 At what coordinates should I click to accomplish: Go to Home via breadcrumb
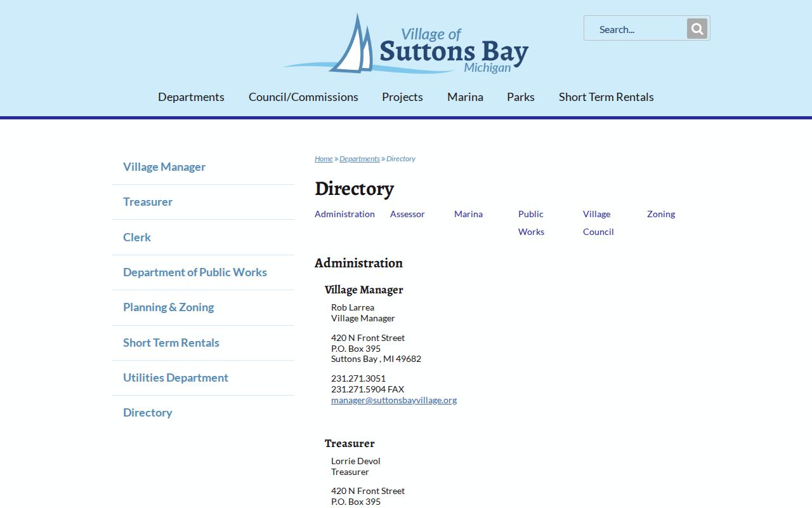coord(324,159)
